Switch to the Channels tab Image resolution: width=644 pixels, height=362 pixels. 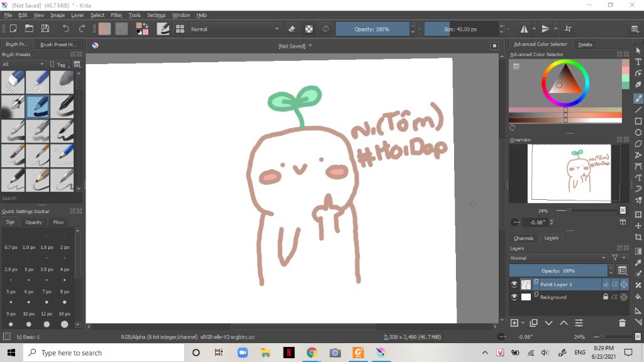523,238
